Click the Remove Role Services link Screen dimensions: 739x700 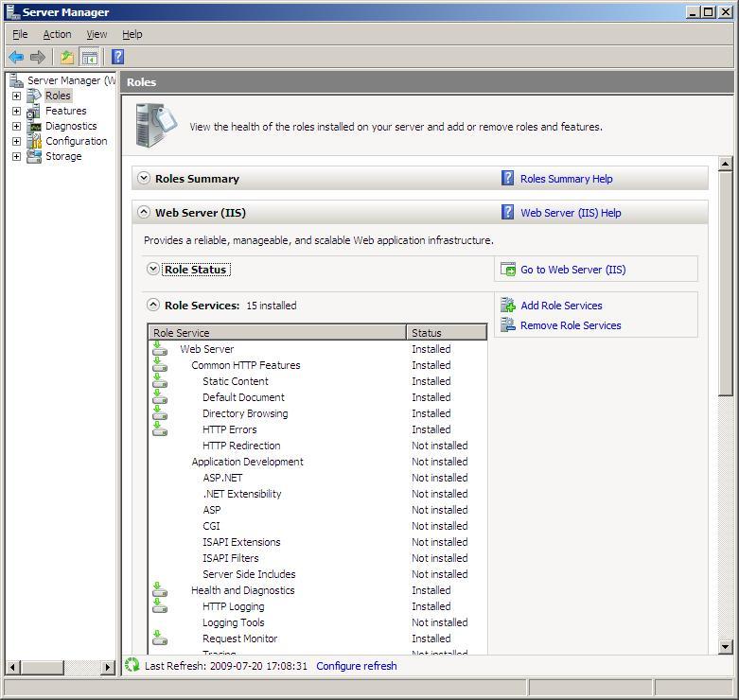coord(571,325)
